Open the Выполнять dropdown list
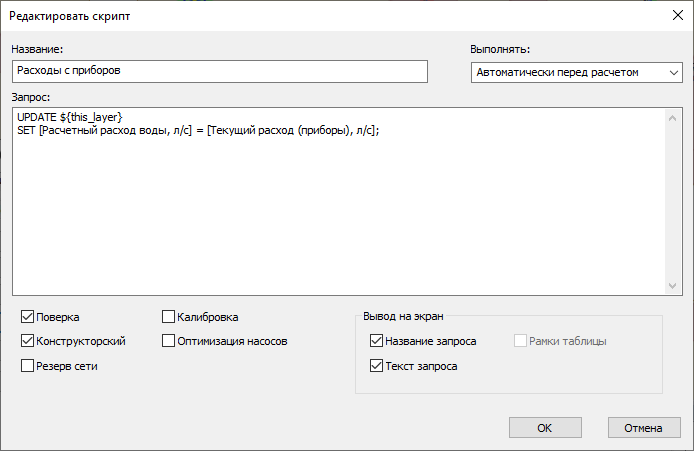The image size is (694, 451). coord(576,72)
